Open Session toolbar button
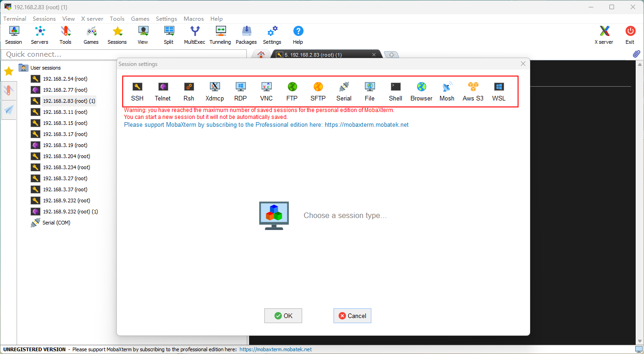 (x=14, y=35)
